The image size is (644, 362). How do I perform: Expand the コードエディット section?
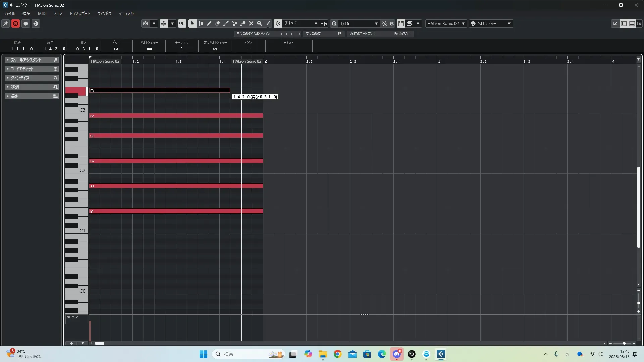(x=32, y=69)
